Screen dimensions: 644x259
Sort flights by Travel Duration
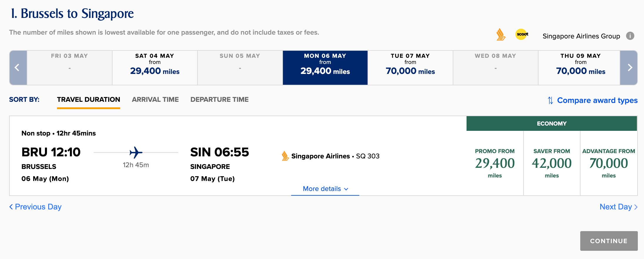(x=88, y=100)
